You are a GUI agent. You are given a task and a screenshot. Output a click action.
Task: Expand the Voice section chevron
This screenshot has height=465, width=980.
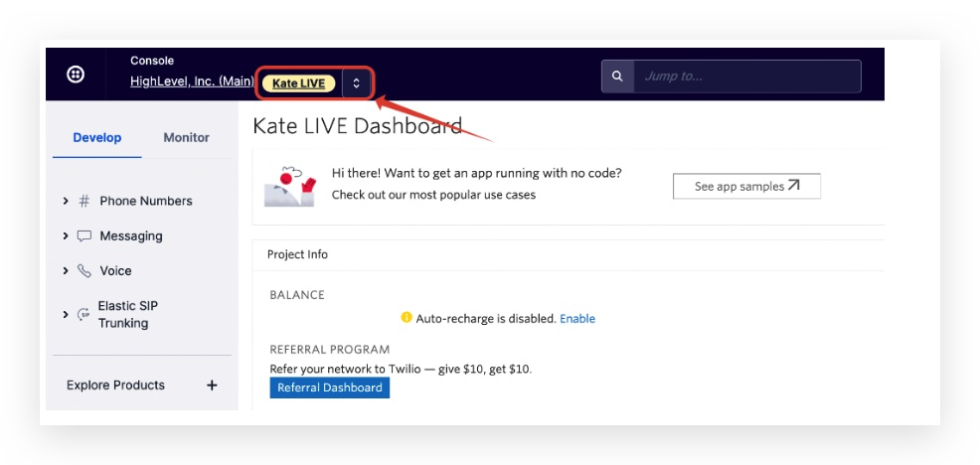[x=66, y=270]
